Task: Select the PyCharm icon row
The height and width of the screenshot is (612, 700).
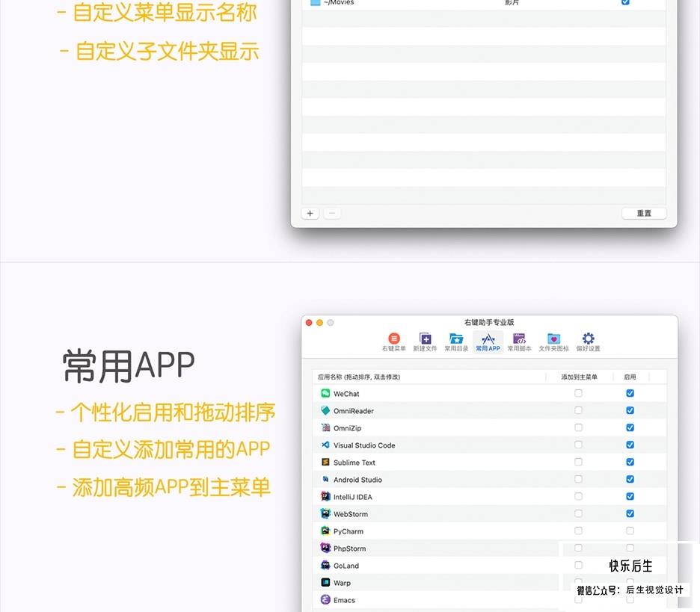Action: point(490,531)
